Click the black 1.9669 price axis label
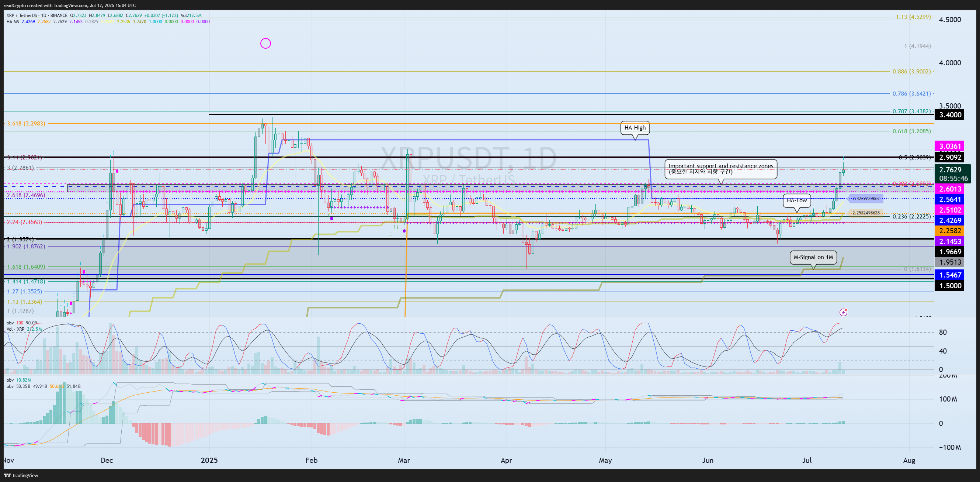The height and width of the screenshot is (482, 980). pyautogui.click(x=949, y=252)
